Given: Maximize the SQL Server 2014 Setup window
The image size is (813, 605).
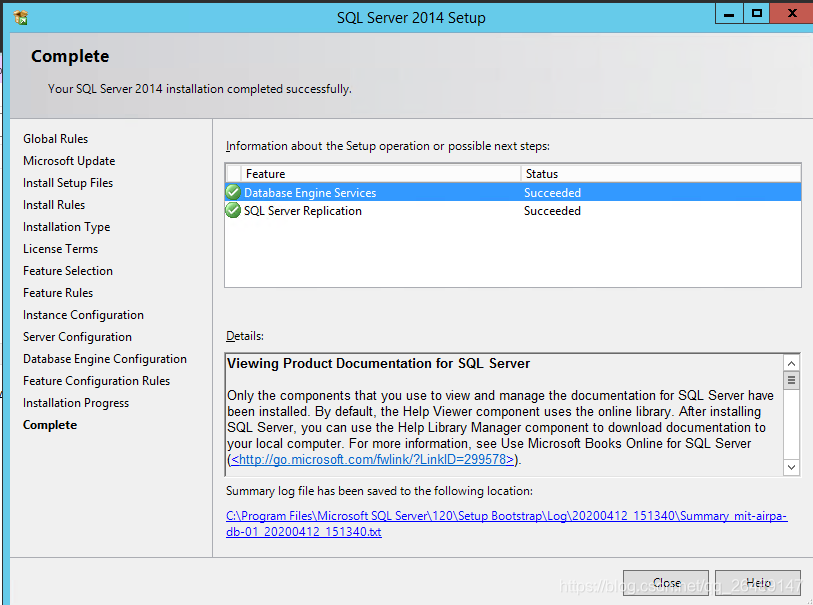Looking at the screenshot, I should coord(756,13).
